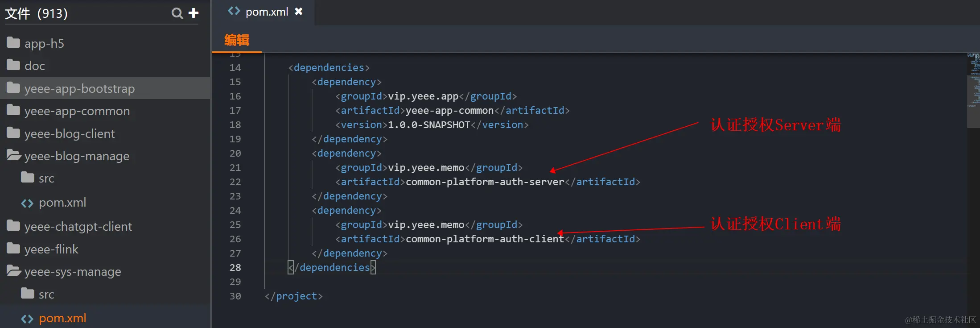Click the app-h5 folder icon

coord(13,43)
